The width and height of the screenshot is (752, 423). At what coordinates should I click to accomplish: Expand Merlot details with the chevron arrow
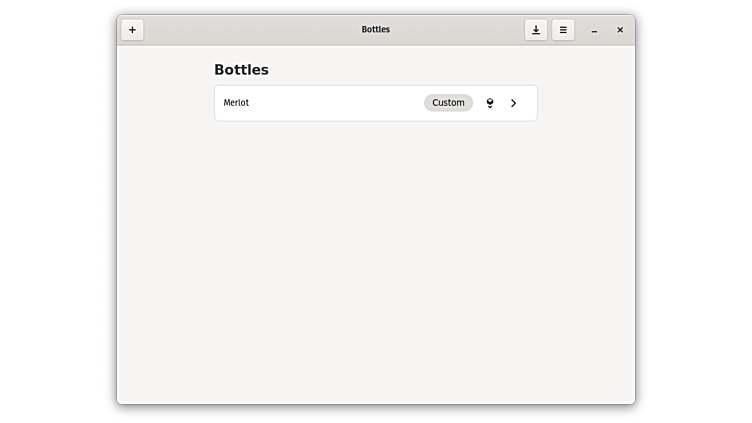tap(514, 103)
